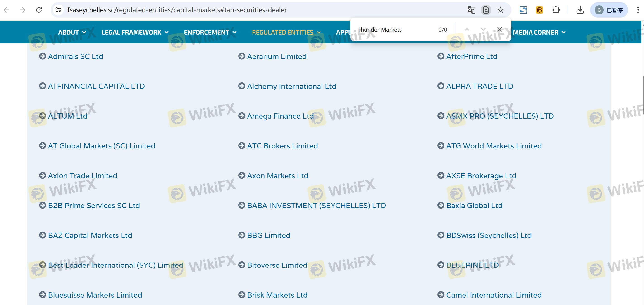Expand the LEGAL FRAMEWORK menu
Screen dimensions: 644x305
135,33
